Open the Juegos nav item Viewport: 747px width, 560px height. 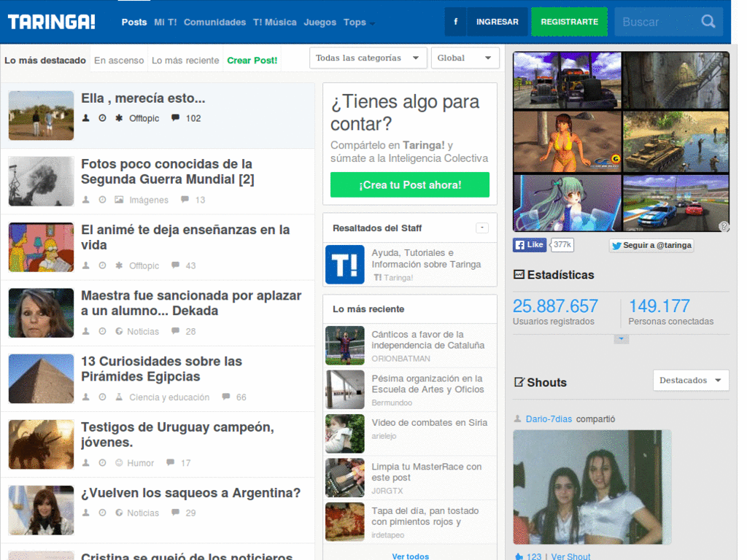[x=320, y=22]
